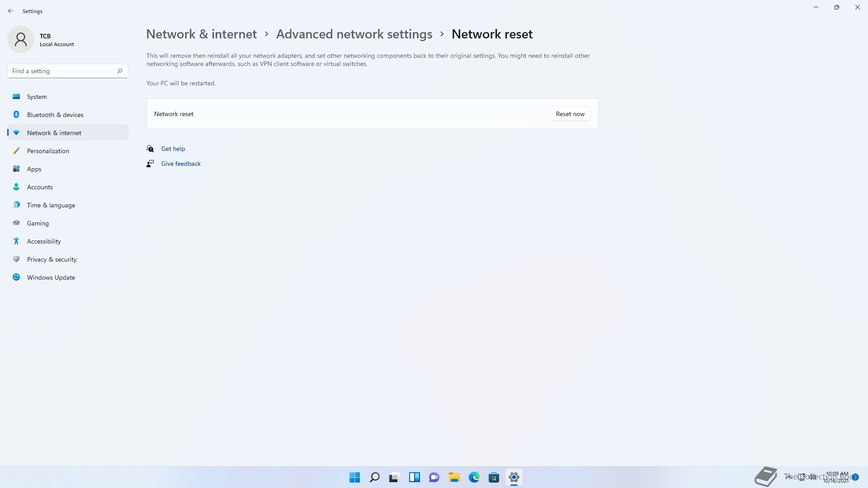Launch File Explorer from the taskbar
This screenshot has height=488, width=868.
click(x=454, y=477)
